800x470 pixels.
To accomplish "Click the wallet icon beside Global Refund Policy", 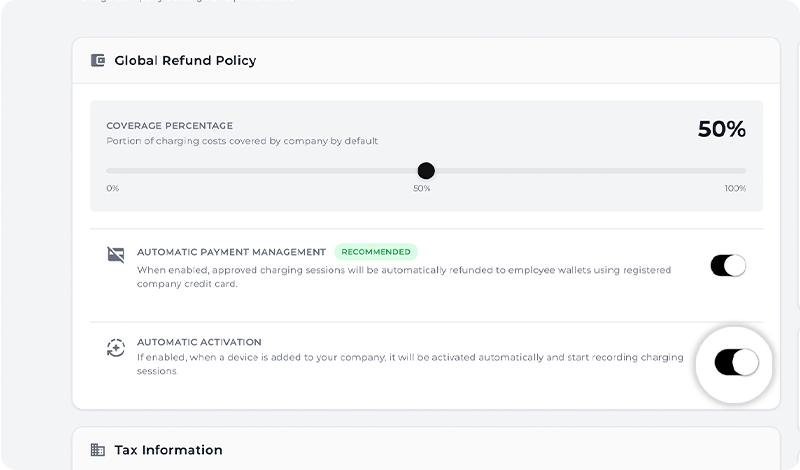I will [x=98, y=60].
